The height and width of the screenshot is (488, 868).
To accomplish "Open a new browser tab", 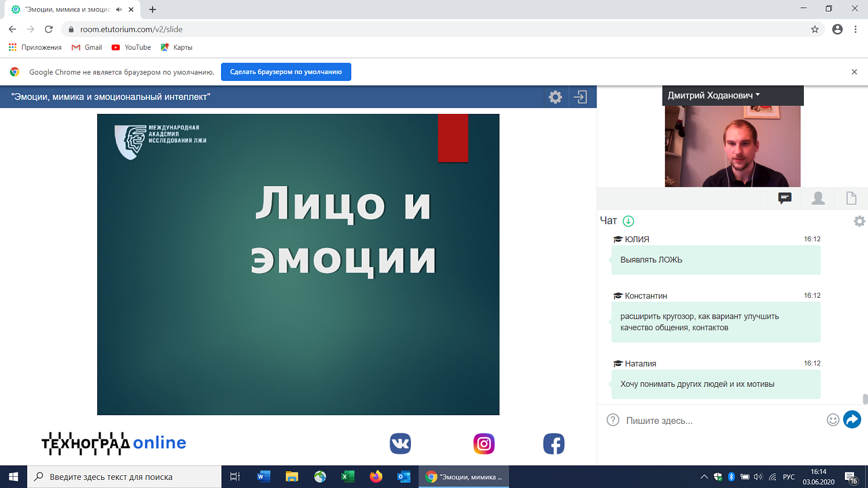I will 152,9.
